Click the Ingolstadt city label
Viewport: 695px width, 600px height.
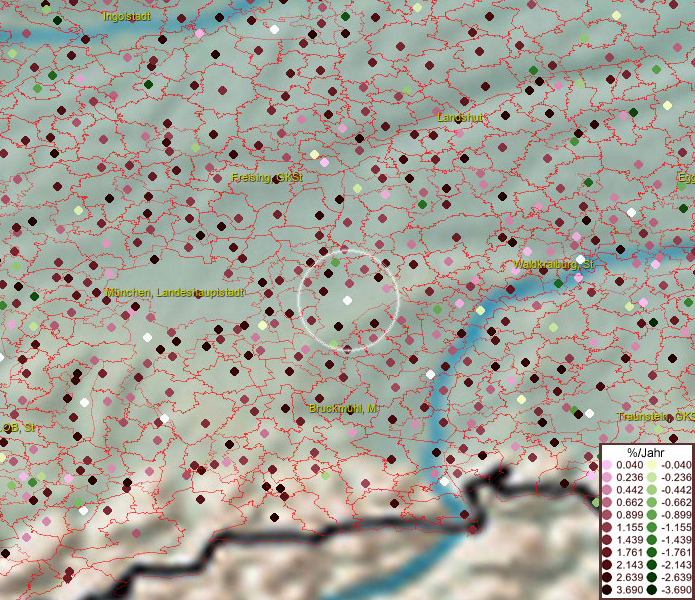127,16
